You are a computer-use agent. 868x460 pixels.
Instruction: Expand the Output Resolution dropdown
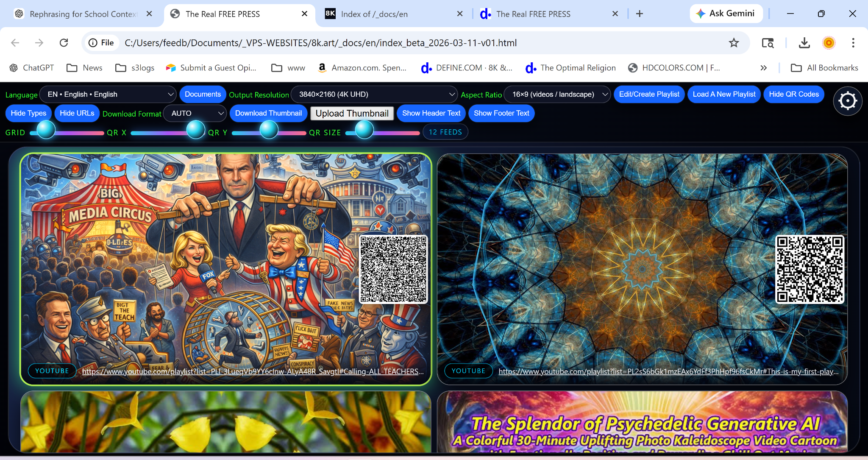coord(374,94)
